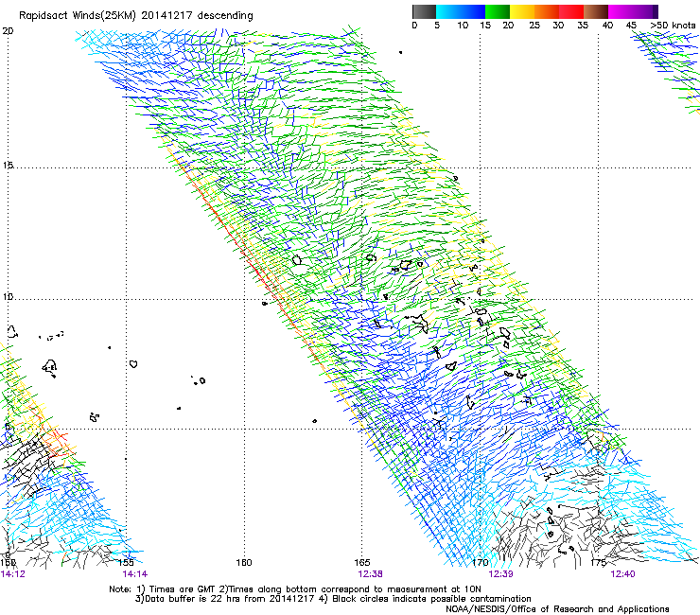Screen dimensions: 700x615
Task: Click the purple time label '14:14'
Action: pyautogui.click(x=135, y=574)
